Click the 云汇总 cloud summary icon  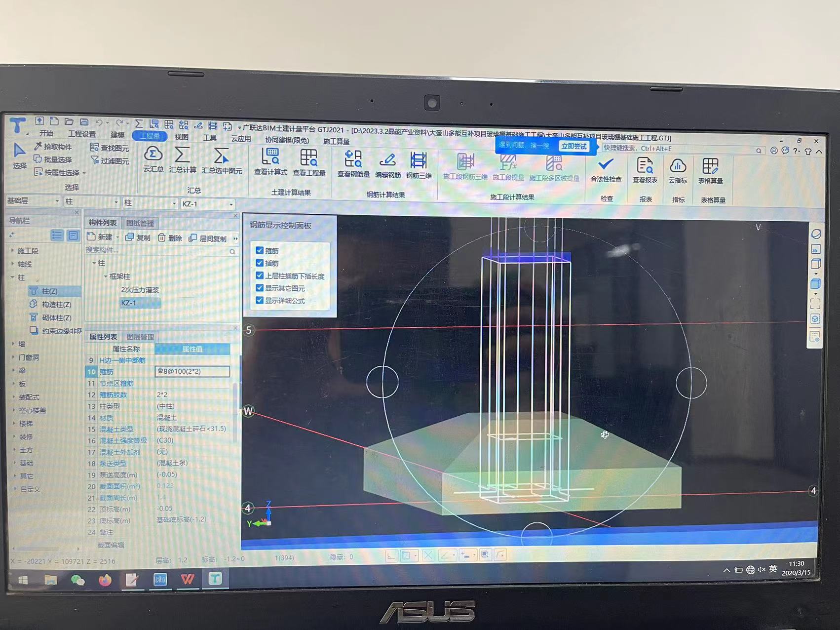(x=153, y=159)
